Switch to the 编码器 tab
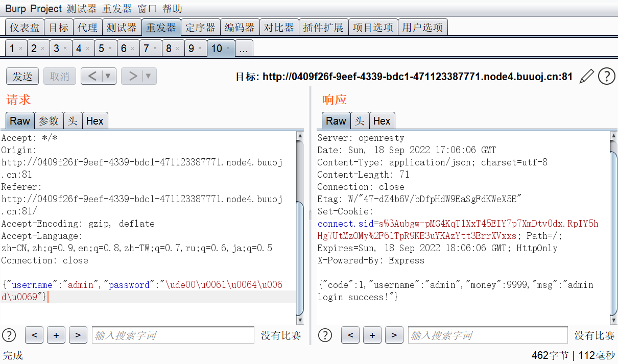618x364 pixels. click(240, 28)
